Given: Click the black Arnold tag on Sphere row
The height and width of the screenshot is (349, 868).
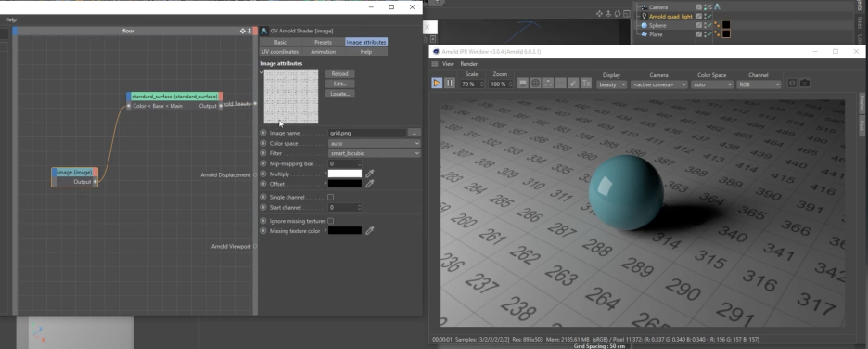Looking at the screenshot, I should (726, 25).
